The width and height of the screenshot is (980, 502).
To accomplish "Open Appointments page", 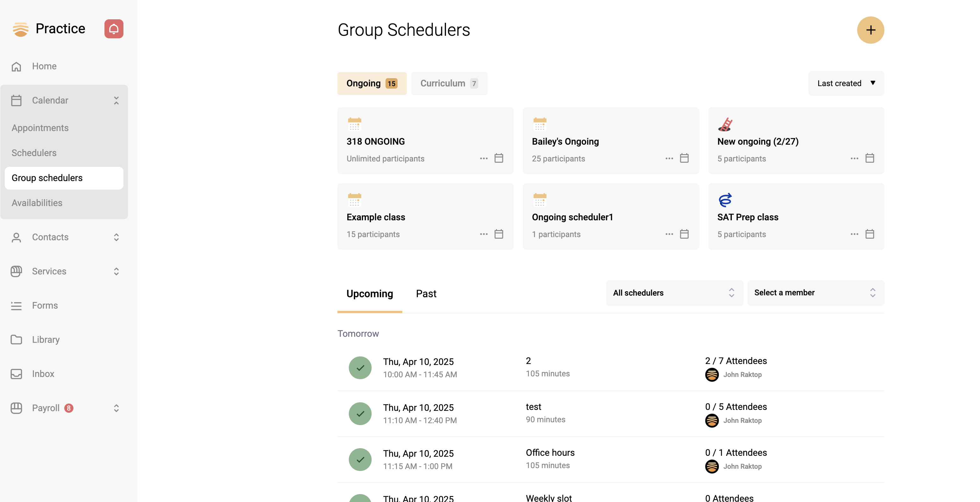I will (40, 128).
